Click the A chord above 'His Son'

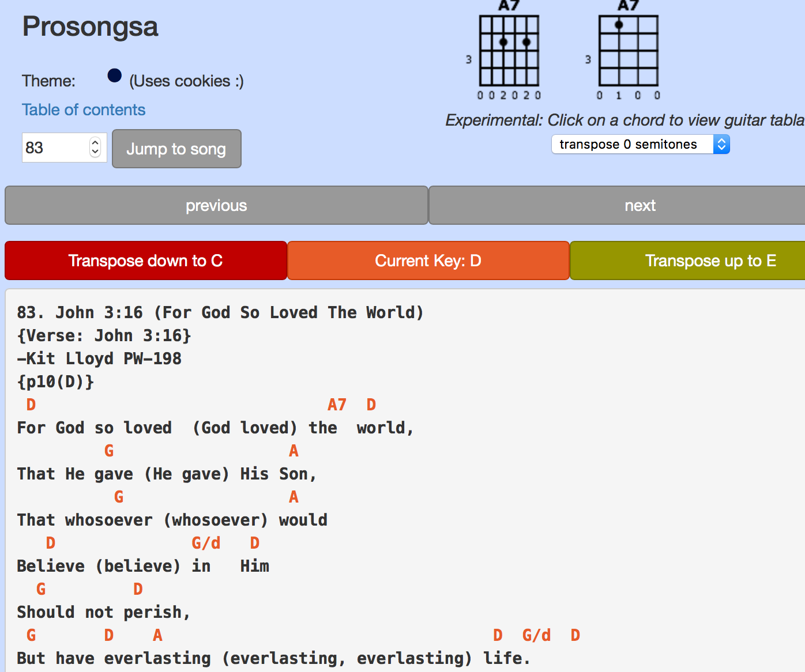294,451
